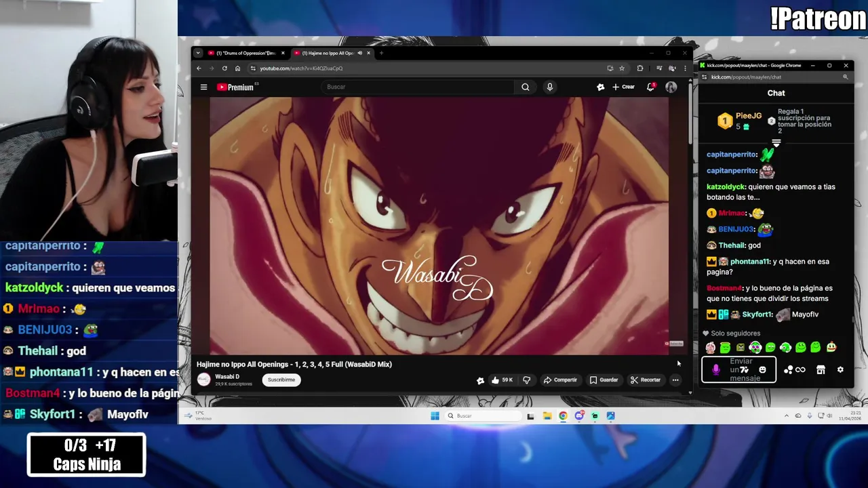Image resolution: width=868 pixels, height=488 pixels.
Task: Open the YouTube Crear menu
Action: coord(623,87)
